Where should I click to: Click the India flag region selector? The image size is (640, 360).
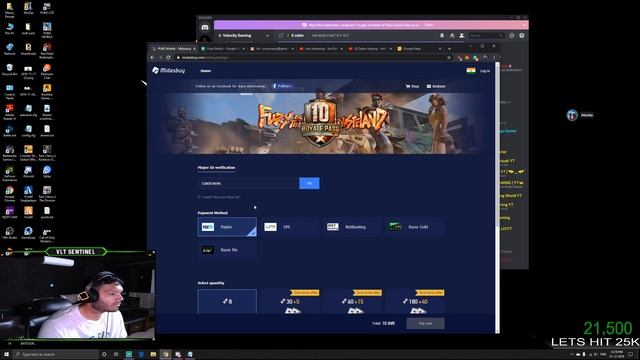(x=471, y=71)
